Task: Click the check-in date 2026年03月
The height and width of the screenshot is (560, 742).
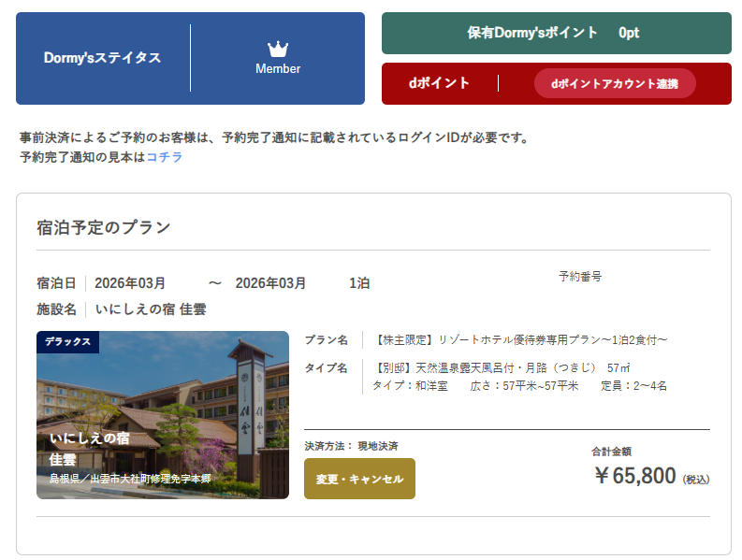Action: (x=130, y=283)
